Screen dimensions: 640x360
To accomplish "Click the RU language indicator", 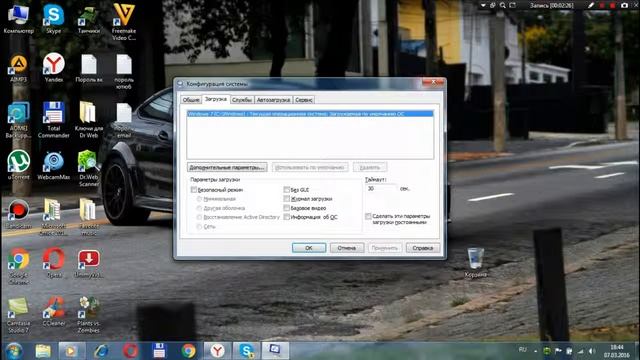I will [522, 350].
